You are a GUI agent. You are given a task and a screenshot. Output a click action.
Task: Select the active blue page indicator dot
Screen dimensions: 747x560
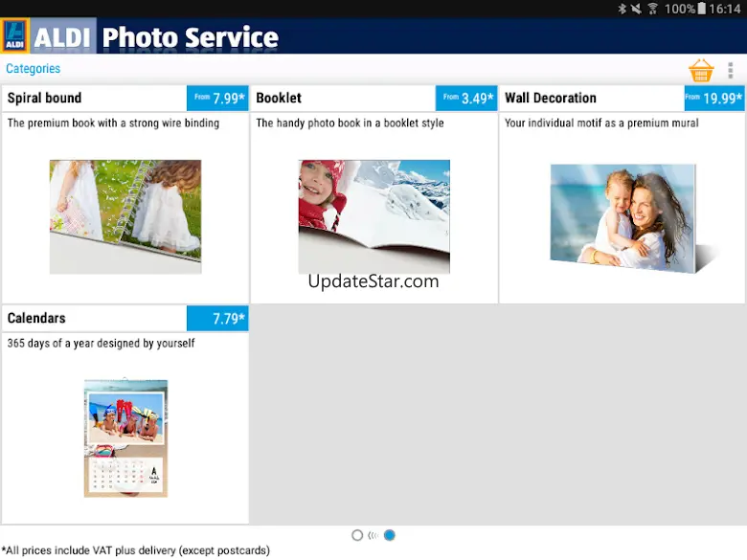[389, 535]
